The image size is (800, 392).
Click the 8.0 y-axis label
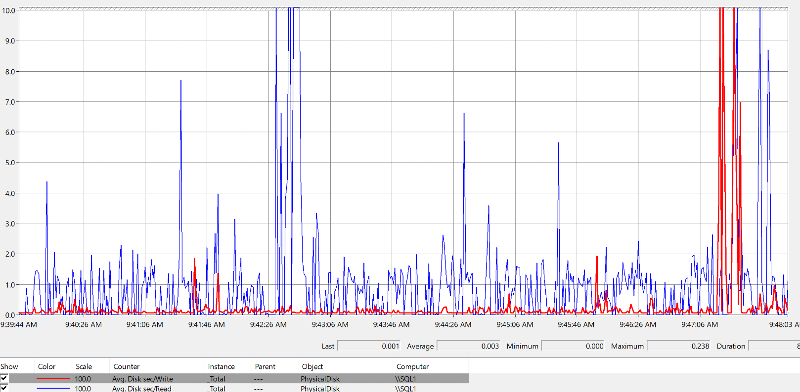9,71
